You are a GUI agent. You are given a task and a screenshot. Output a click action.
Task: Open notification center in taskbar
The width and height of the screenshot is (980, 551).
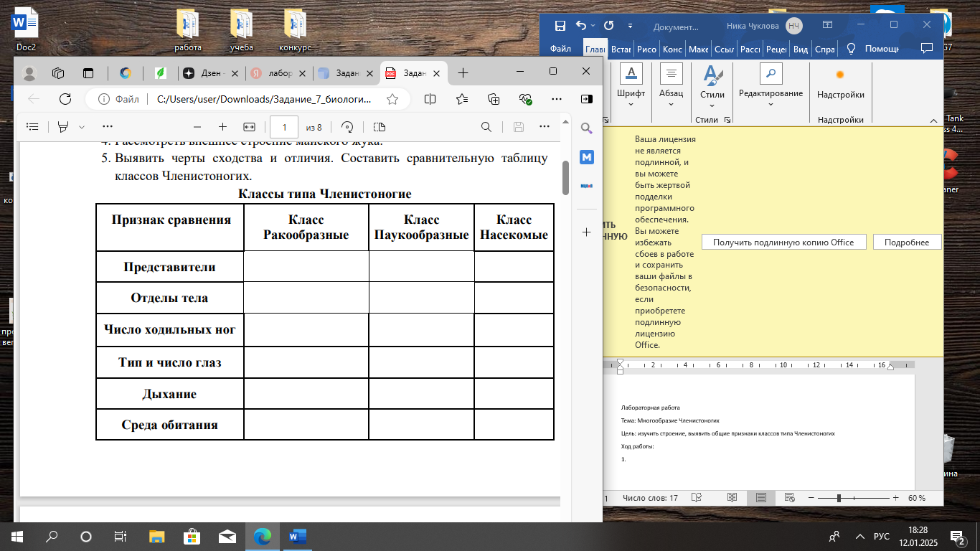[x=958, y=537]
